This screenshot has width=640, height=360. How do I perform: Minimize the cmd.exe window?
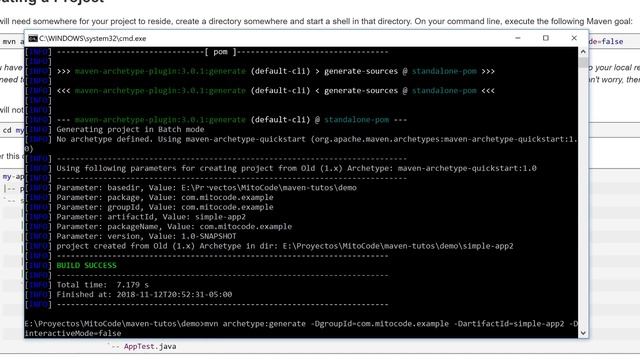(518, 38)
